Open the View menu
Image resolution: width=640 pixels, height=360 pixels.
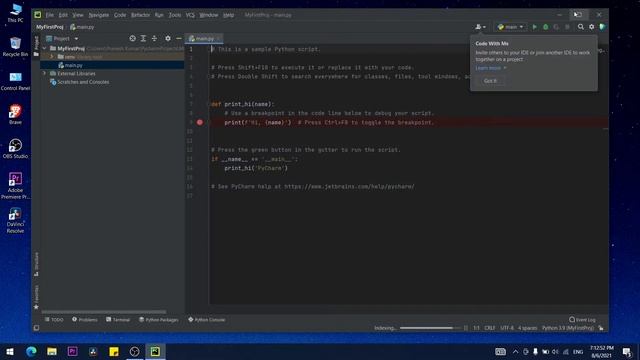coord(78,15)
